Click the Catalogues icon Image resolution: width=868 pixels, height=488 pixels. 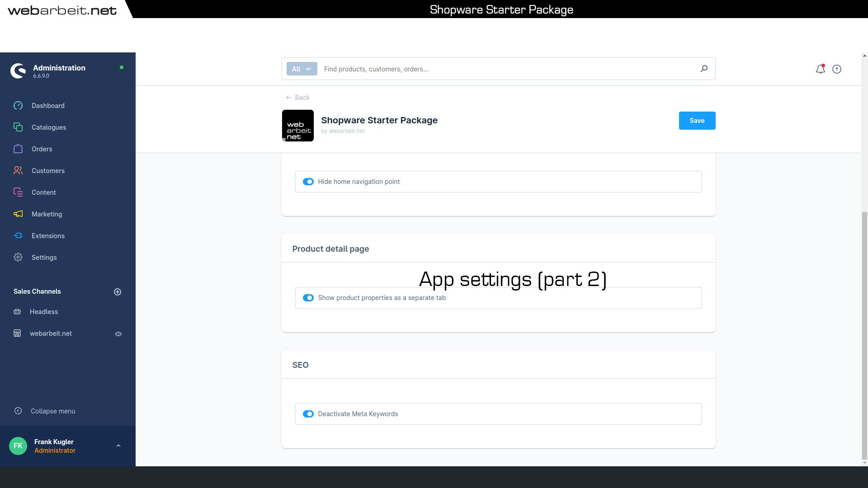(x=18, y=127)
